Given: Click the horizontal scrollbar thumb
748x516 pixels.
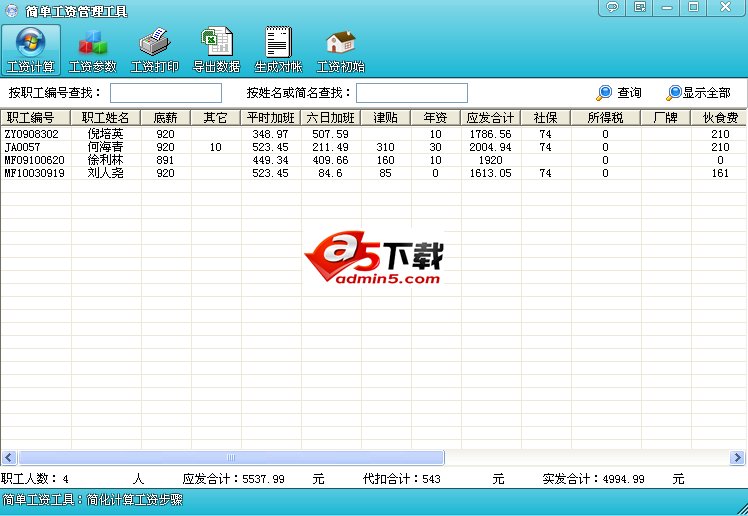Looking at the screenshot, I should tap(231, 458).
